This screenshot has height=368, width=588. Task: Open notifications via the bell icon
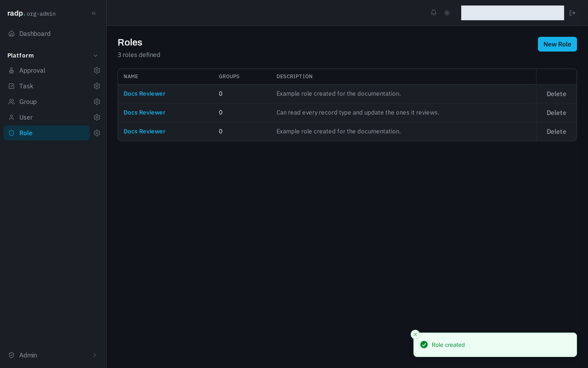[433, 13]
